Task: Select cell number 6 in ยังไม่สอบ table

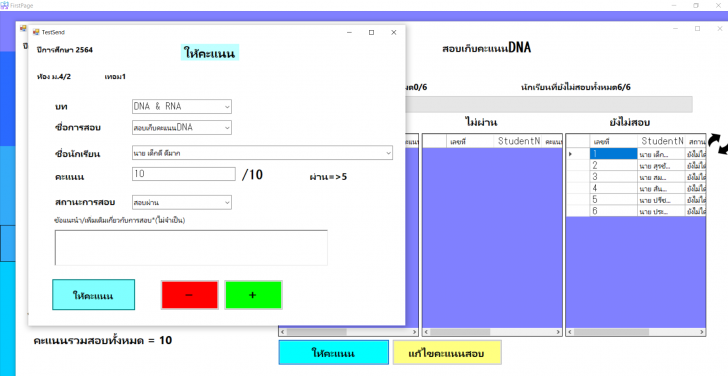Action: coord(613,211)
